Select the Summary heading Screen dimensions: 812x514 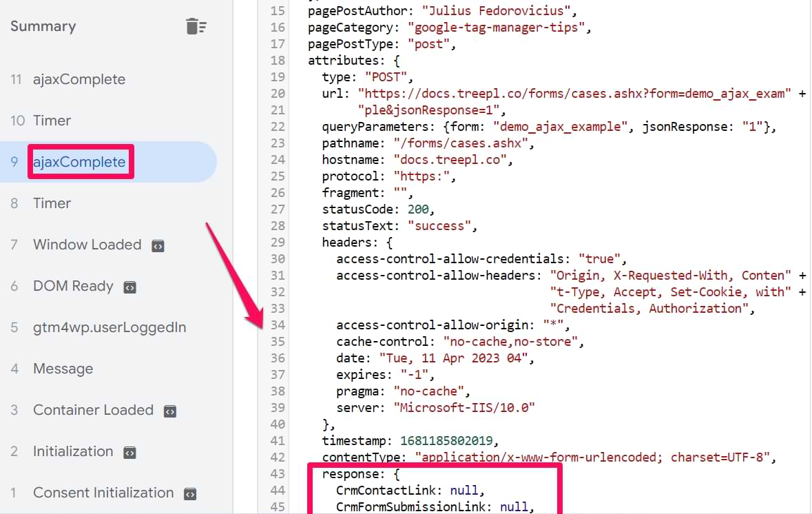click(x=43, y=27)
